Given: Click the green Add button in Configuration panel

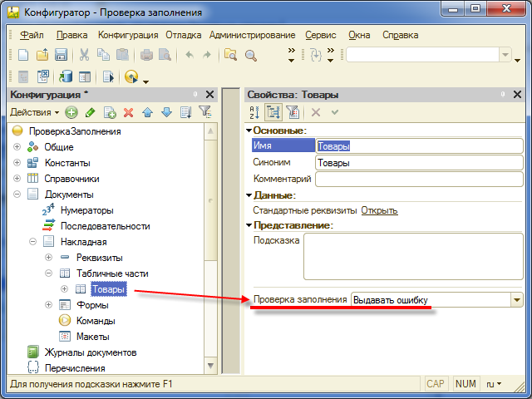Looking at the screenshot, I should click(71, 112).
